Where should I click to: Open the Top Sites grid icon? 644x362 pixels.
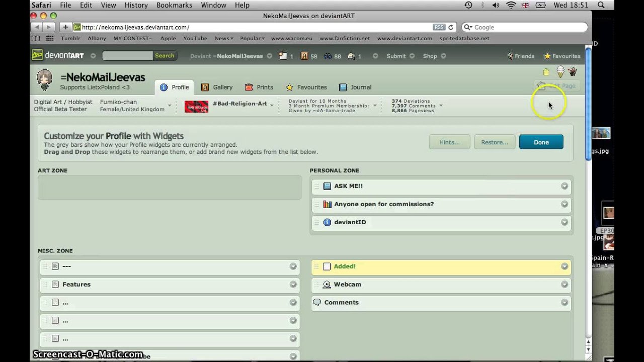[x=50, y=38]
